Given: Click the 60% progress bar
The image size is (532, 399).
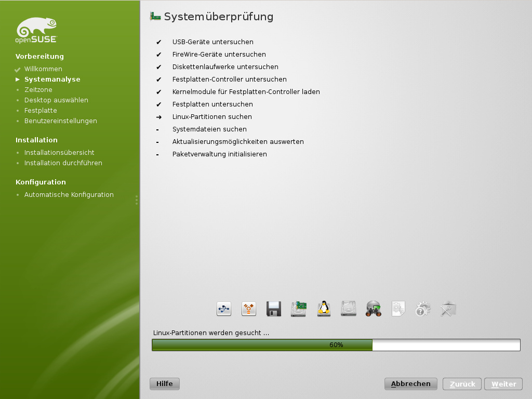Looking at the screenshot, I should [336, 345].
